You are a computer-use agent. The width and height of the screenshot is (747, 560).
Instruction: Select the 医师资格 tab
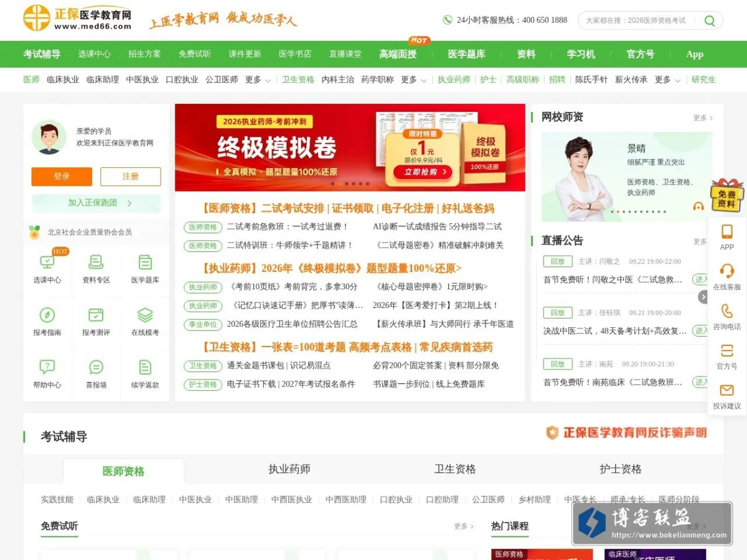click(123, 472)
